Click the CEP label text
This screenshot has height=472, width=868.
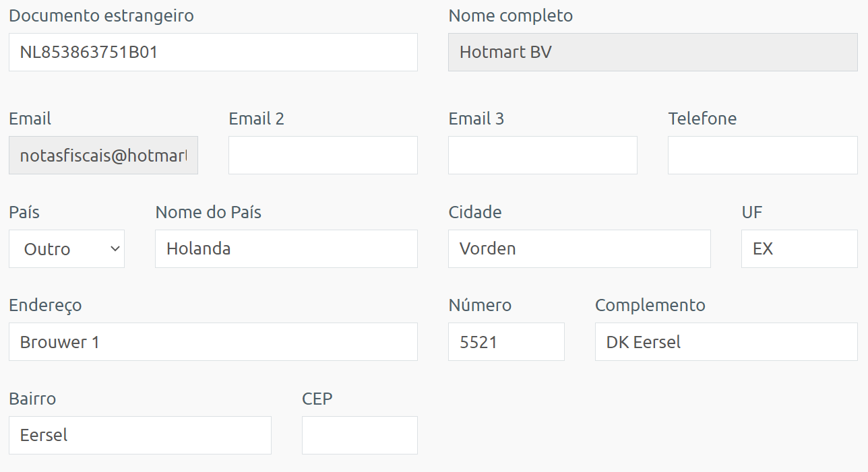pyautogui.click(x=317, y=399)
